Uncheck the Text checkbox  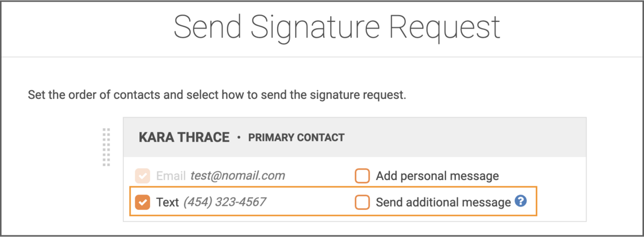click(143, 202)
